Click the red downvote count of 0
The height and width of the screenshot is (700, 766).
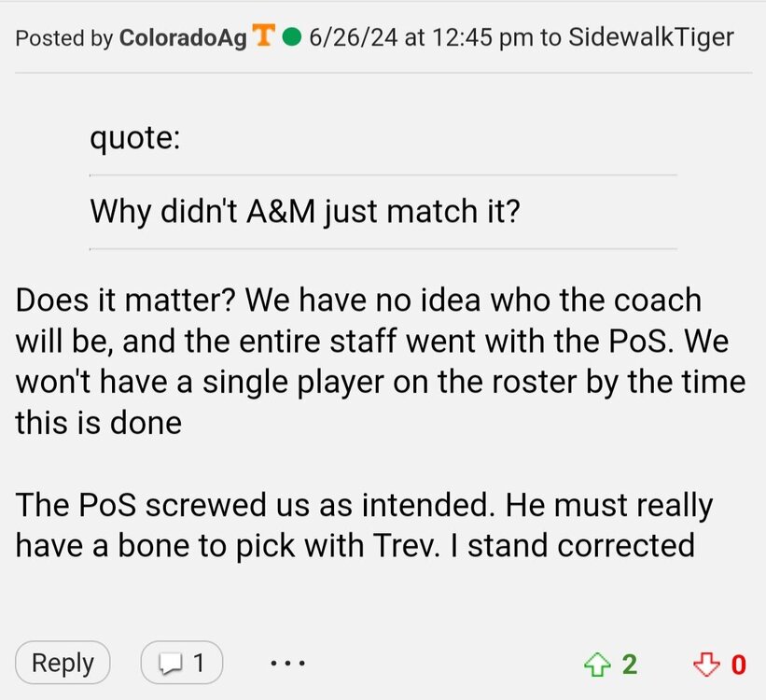739,664
